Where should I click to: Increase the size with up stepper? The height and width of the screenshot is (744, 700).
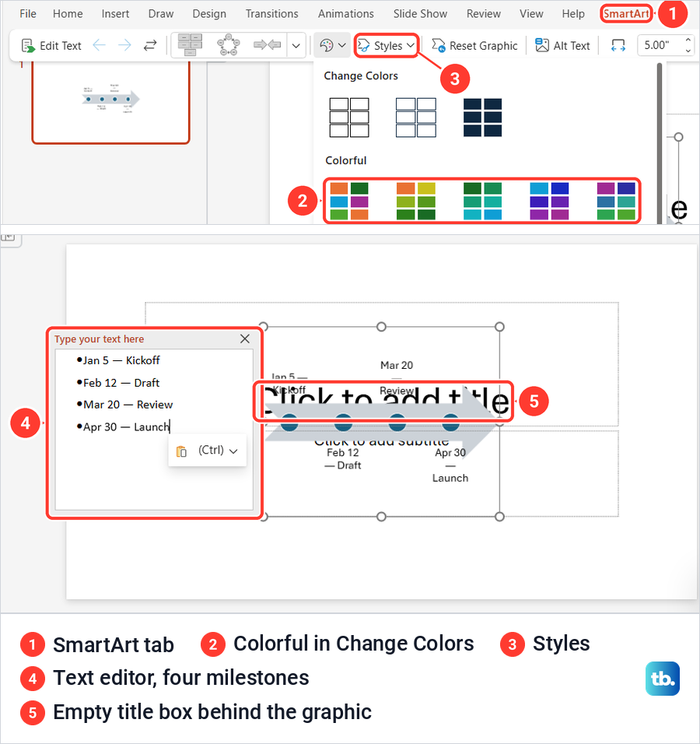[x=688, y=40]
